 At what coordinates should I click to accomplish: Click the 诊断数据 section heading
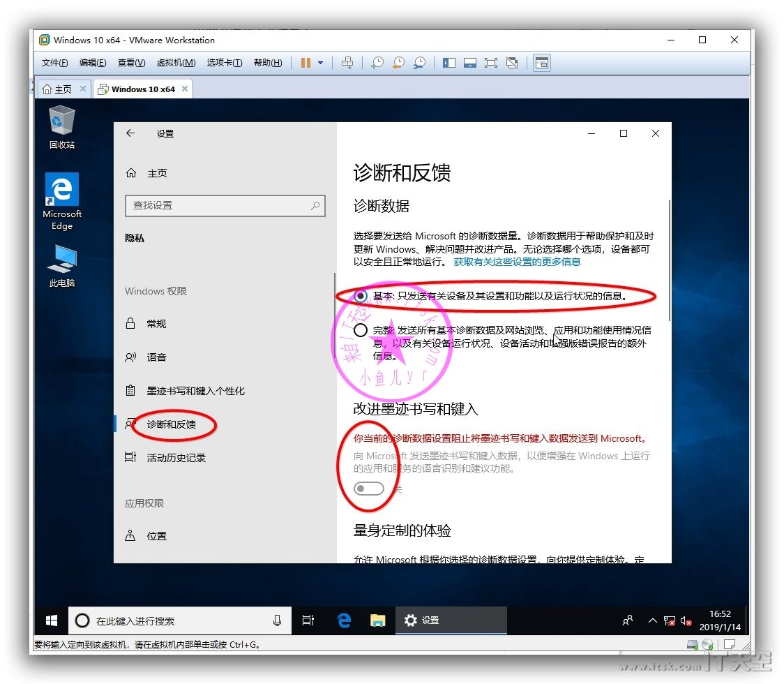[382, 206]
